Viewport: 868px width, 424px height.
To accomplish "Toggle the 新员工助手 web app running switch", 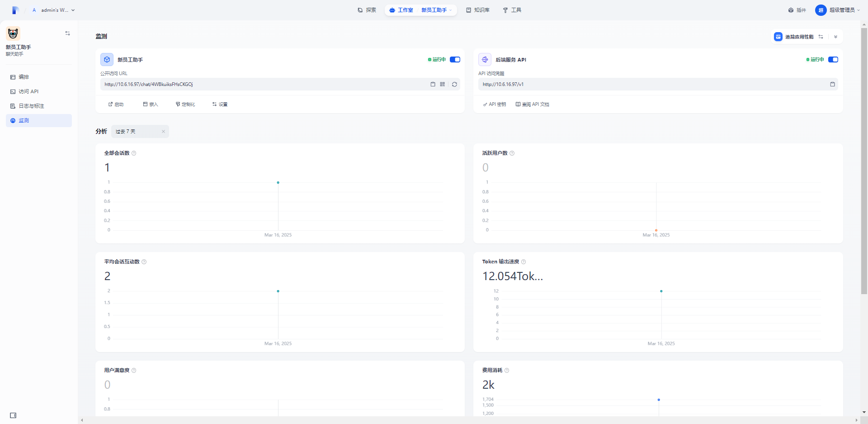I will click(455, 59).
